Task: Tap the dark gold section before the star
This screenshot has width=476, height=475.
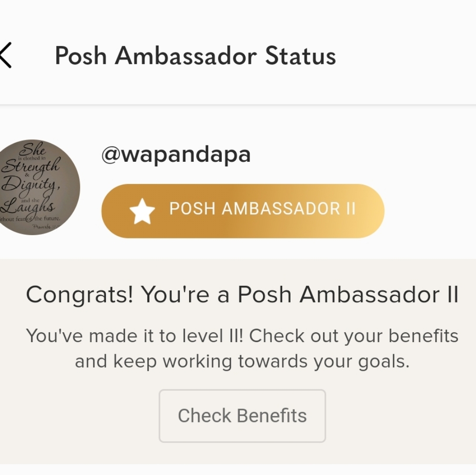Action: pyautogui.click(x=115, y=211)
